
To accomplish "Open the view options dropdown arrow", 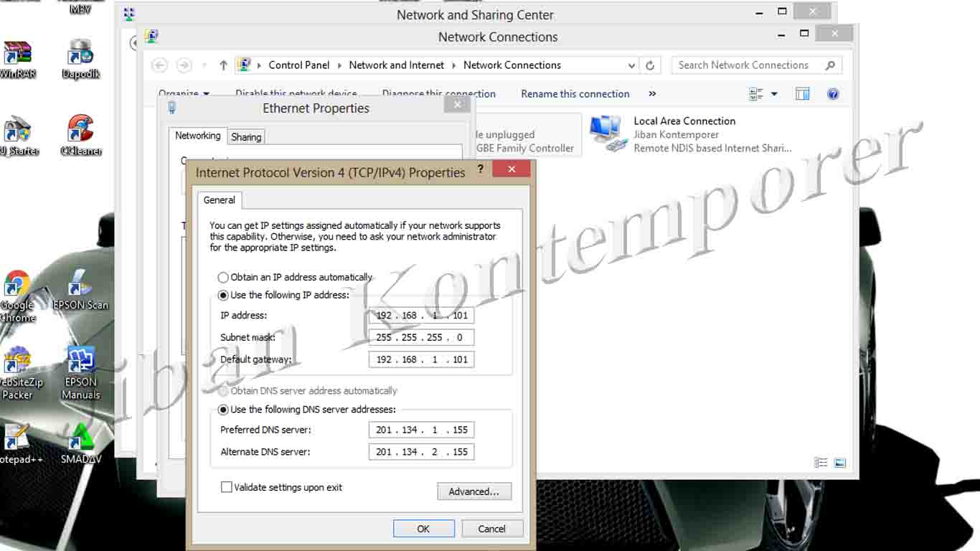I will (774, 94).
